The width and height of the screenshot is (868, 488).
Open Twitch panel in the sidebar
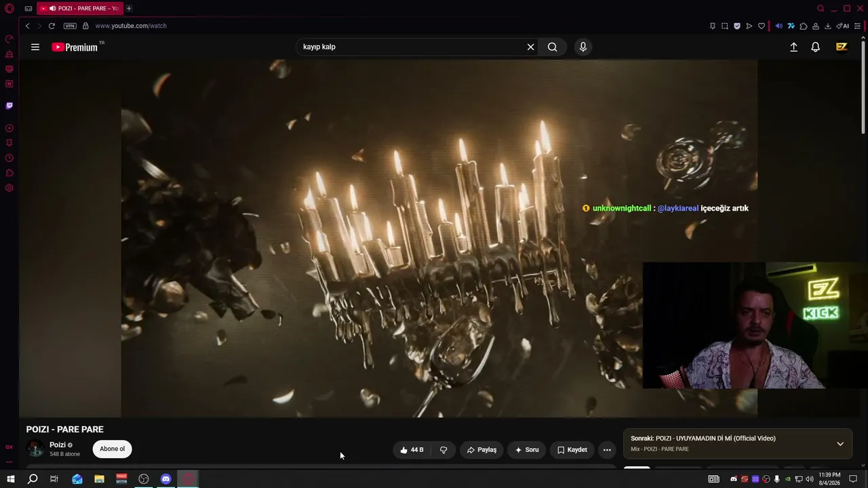tap(9, 106)
